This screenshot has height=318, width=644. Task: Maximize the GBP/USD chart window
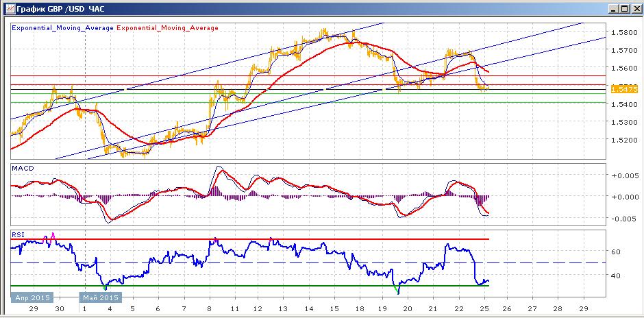623,8
